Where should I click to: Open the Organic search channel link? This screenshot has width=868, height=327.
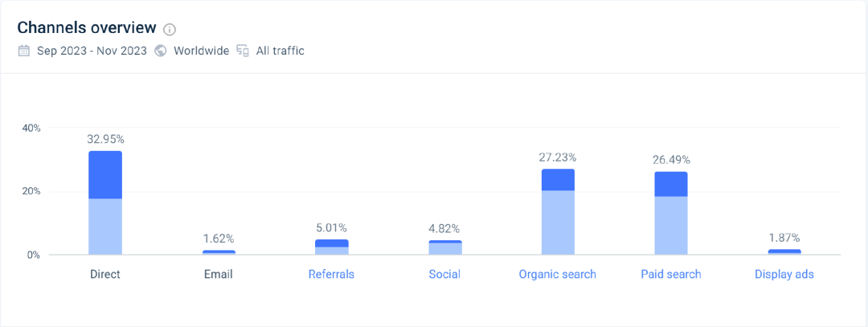click(x=558, y=274)
